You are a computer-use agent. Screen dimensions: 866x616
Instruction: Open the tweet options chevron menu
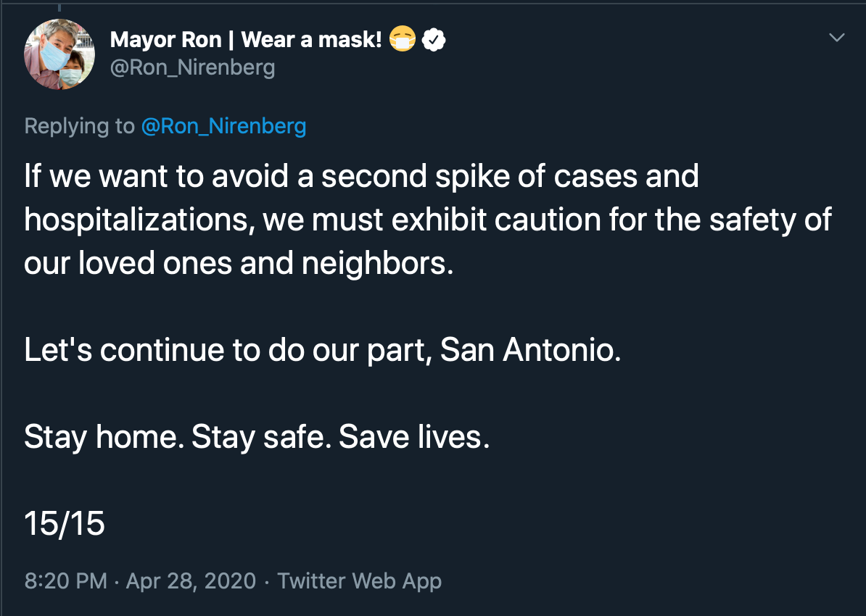(x=837, y=38)
